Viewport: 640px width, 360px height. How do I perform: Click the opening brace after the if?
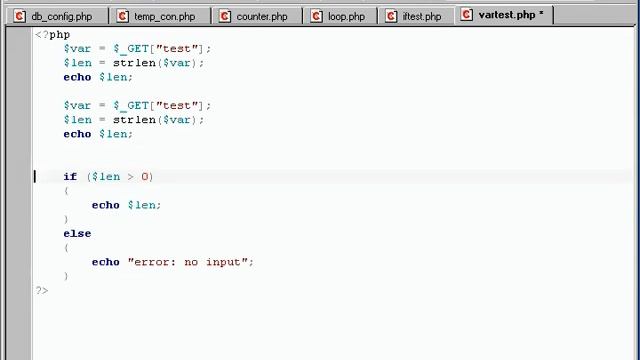click(66, 191)
